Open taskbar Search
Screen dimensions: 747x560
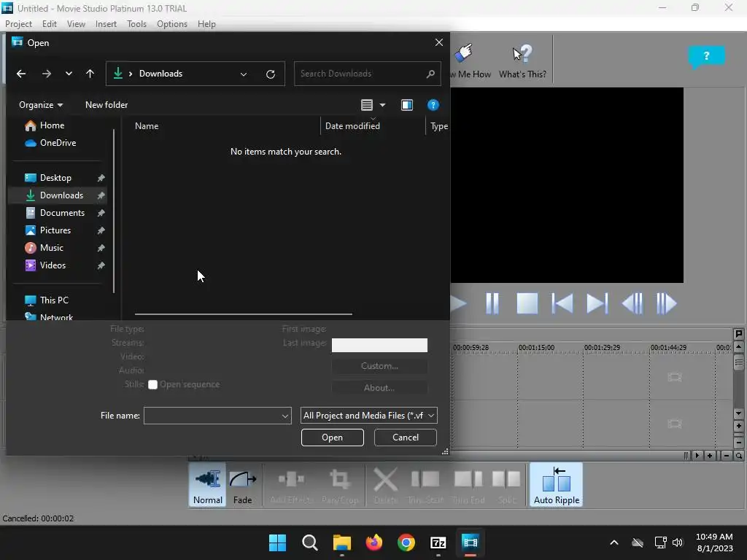[x=309, y=542]
